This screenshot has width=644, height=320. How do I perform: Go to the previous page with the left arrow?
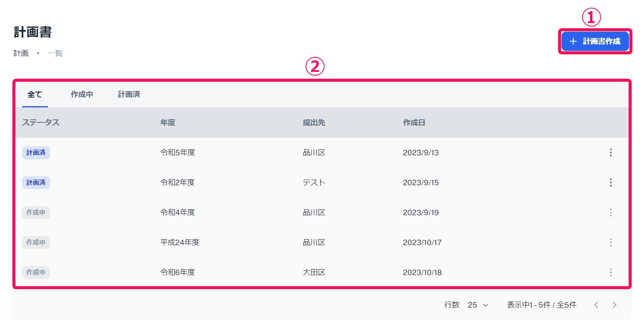coord(596,305)
